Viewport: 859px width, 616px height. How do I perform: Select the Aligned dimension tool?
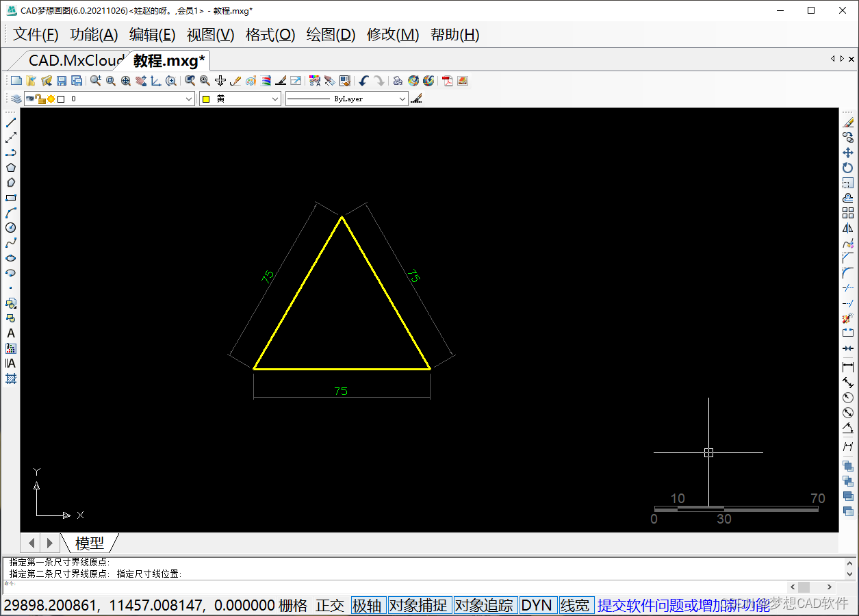(848, 383)
